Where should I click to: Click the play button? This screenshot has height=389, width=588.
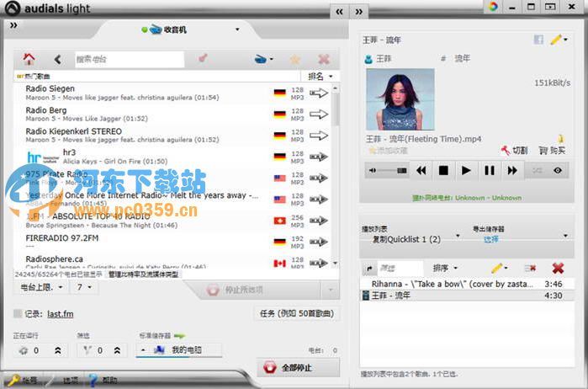[466, 170]
